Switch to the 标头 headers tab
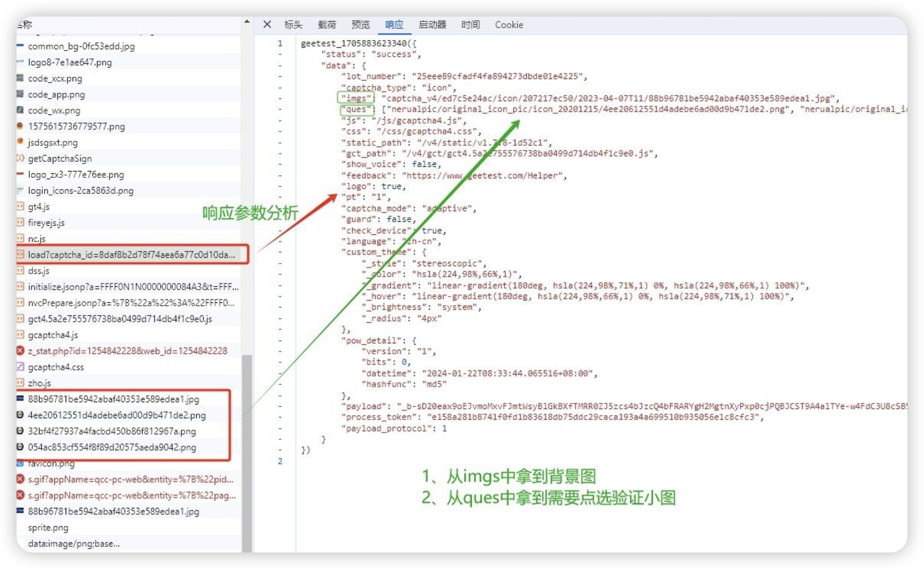 pos(293,25)
